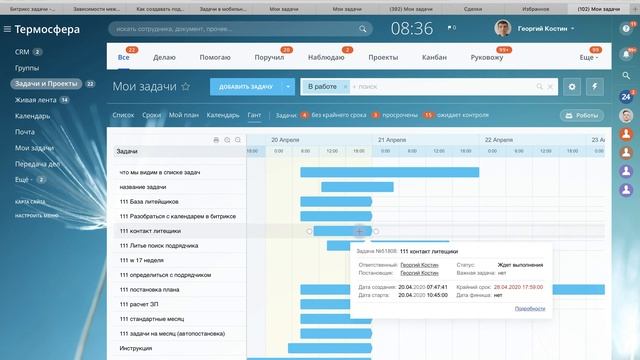Click Gantt bar of название задачи
This screenshot has height=360, width=640.
[x=357, y=187]
